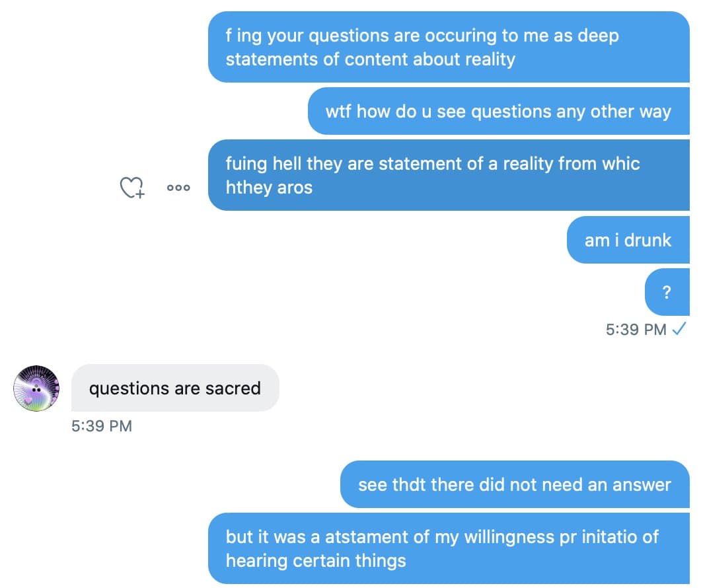This screenshot has height=588, width=703.
Task: Click the blue sent checkmark icon
Action: (x=678, y=329)
